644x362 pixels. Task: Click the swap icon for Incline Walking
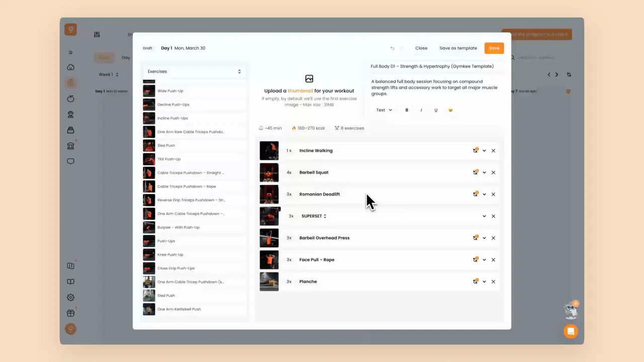[475, 150]
